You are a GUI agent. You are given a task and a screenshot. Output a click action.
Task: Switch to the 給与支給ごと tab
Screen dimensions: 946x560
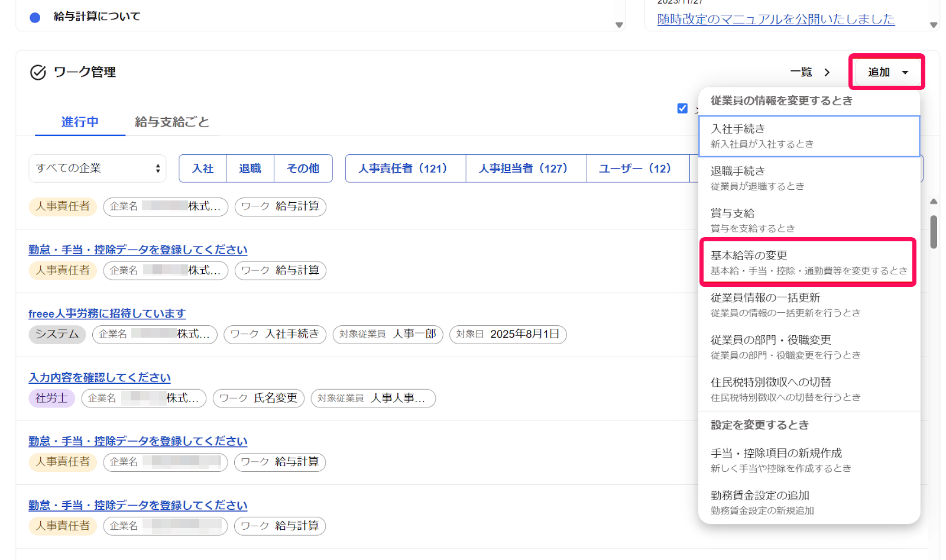tap(172, 122)
